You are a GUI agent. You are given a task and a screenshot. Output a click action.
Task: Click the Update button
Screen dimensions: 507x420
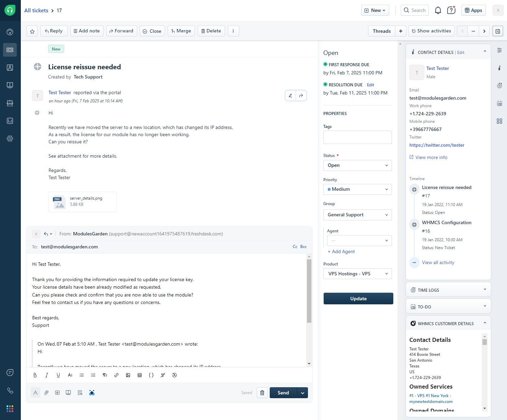pos(358,298)
